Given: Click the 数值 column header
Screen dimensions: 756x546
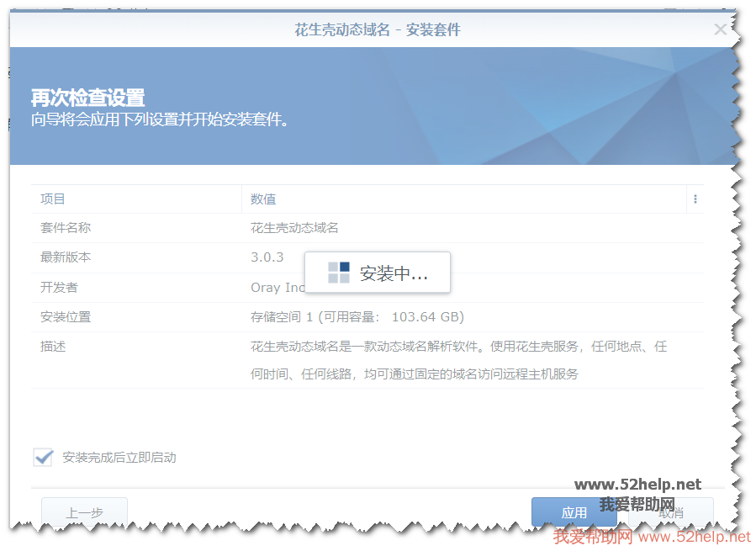Looking at the screenshot, I should coord(263,199).
